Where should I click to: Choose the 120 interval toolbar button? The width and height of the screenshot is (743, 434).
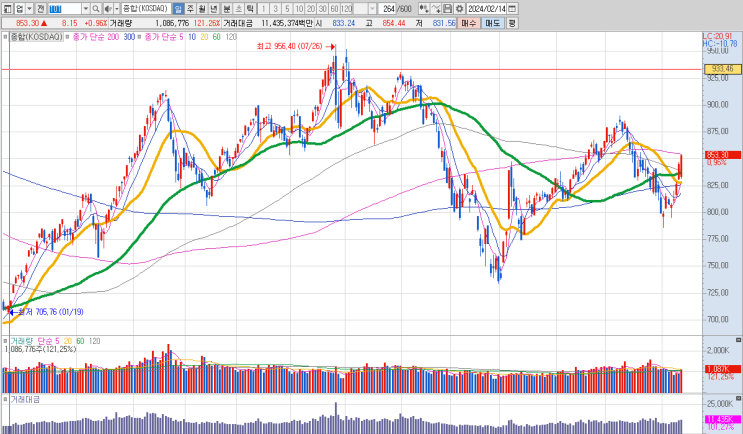coord(346,9)
